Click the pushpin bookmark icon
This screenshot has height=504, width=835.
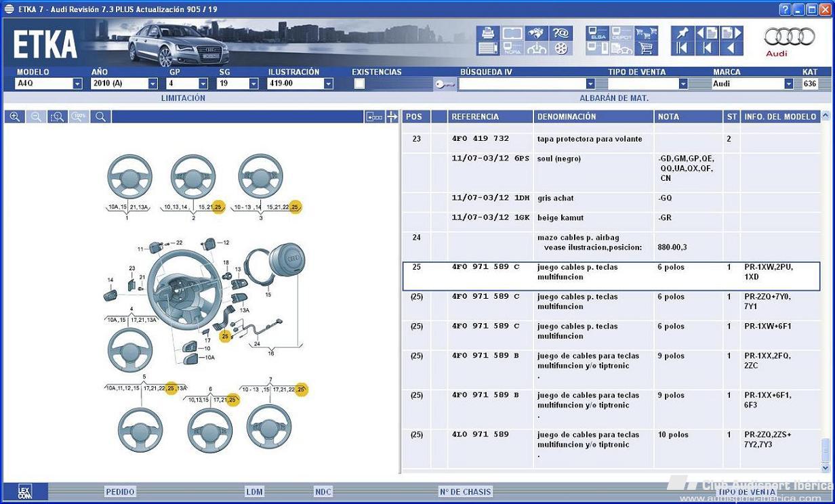coord(682,33)
